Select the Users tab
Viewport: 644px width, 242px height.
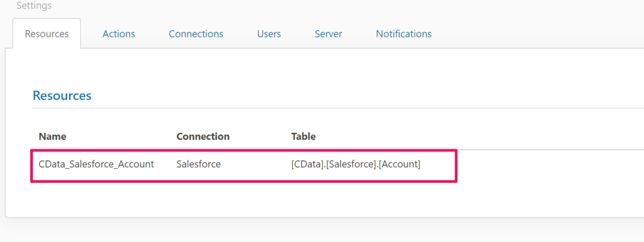(269, 34)
